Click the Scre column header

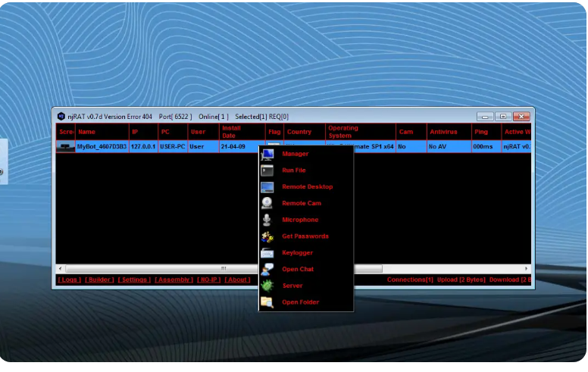tap(66, 132)
